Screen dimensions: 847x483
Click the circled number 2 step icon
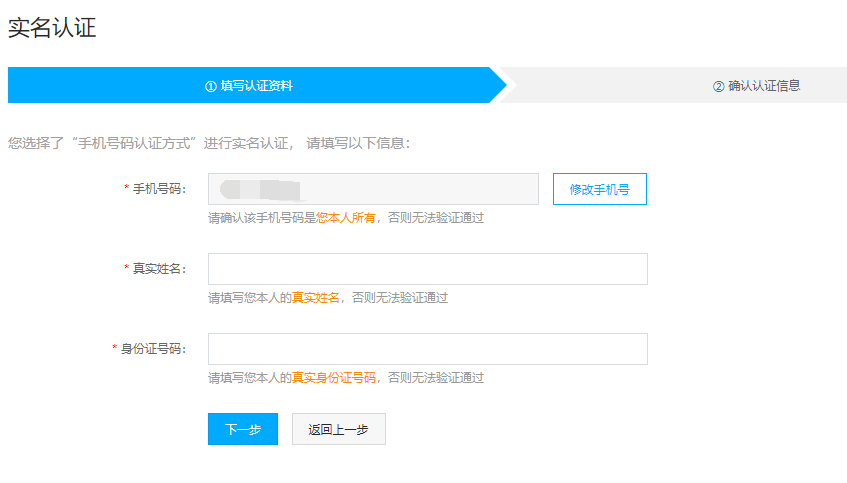[x=718, y=86]
